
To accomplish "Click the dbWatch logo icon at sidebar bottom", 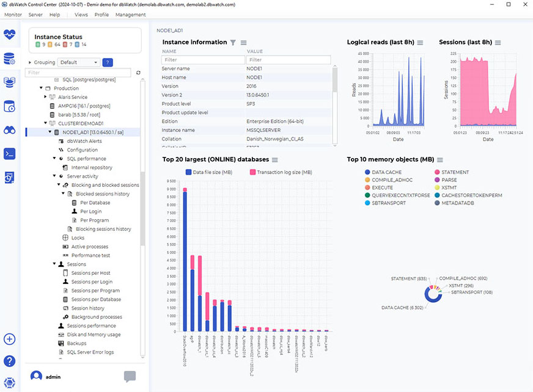I will click(x=10, y=383).
